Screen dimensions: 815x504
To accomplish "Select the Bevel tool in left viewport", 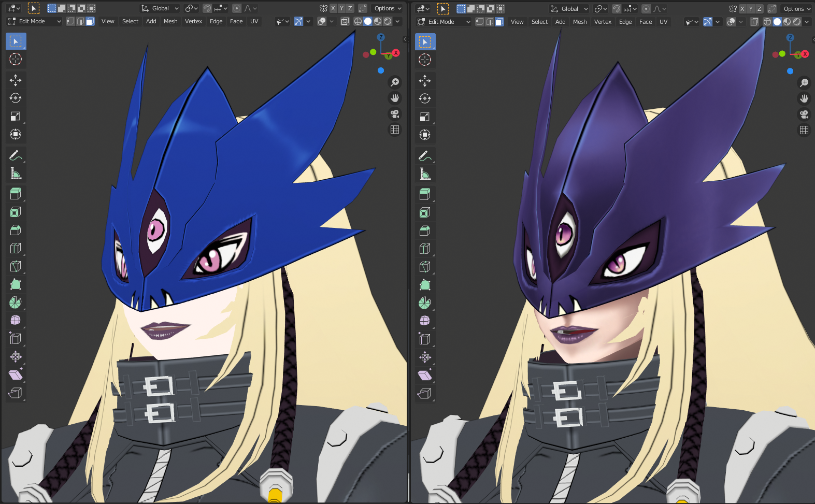I will 16,230.
